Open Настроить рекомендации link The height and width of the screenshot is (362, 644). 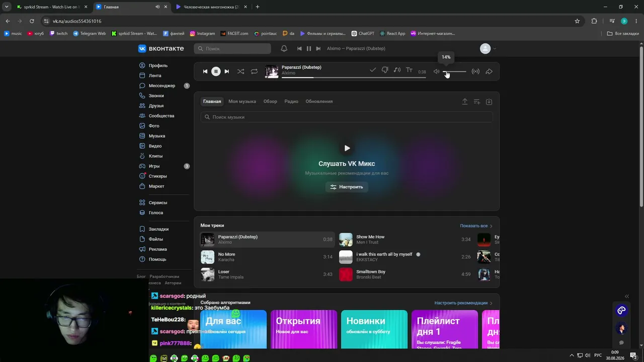tap(463, 303)
